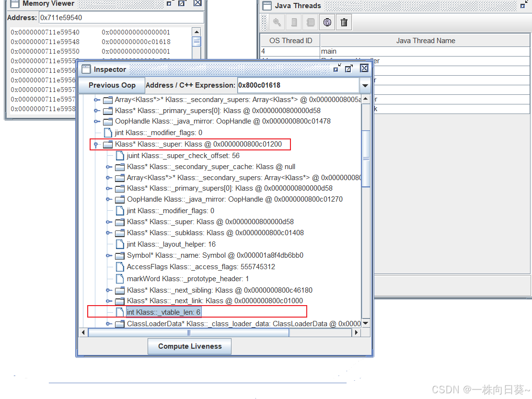Click the second Java Threads toolbar icon, the door shape
Screen dimensions: 532x399
coord(294,23)
